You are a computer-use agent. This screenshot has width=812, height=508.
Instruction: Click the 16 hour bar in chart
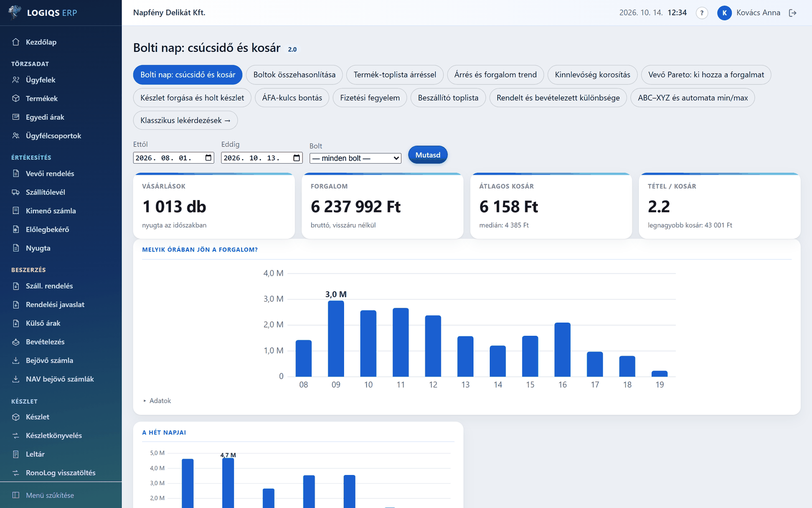coord(562,350)
